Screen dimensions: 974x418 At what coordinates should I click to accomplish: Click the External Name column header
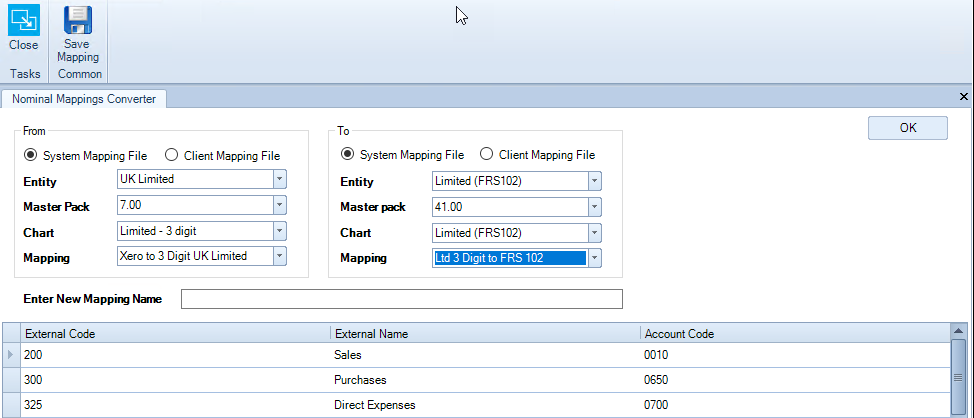click(x=485, y=334)
